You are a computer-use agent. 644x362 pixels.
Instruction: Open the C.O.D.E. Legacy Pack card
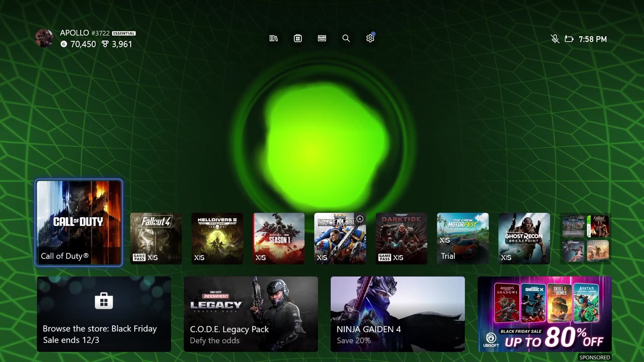251,314
